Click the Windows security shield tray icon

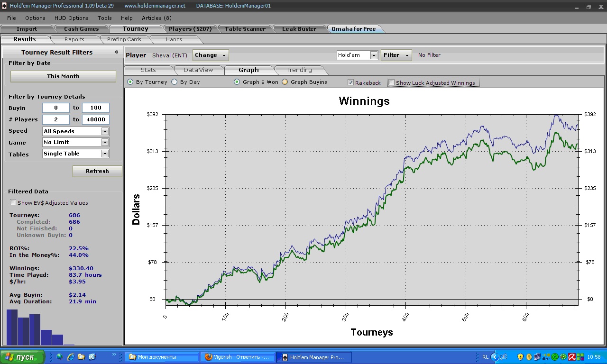[520, 357]
